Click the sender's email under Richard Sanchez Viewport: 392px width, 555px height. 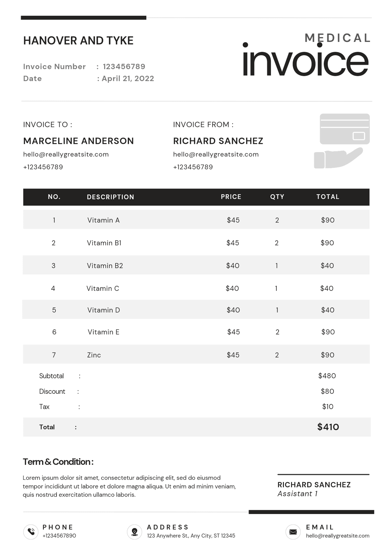click(x=216, y=154)
